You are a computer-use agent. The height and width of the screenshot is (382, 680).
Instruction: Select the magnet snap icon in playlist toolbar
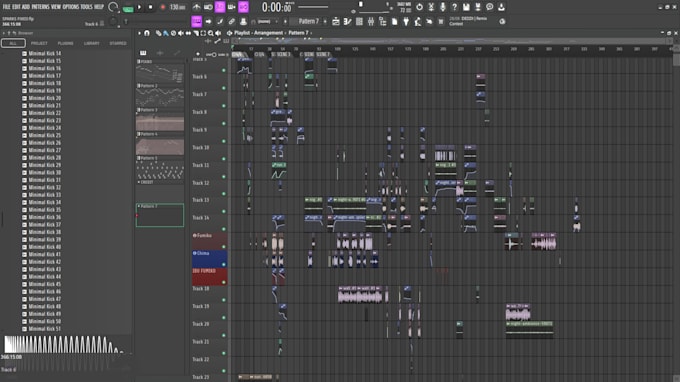147,33
